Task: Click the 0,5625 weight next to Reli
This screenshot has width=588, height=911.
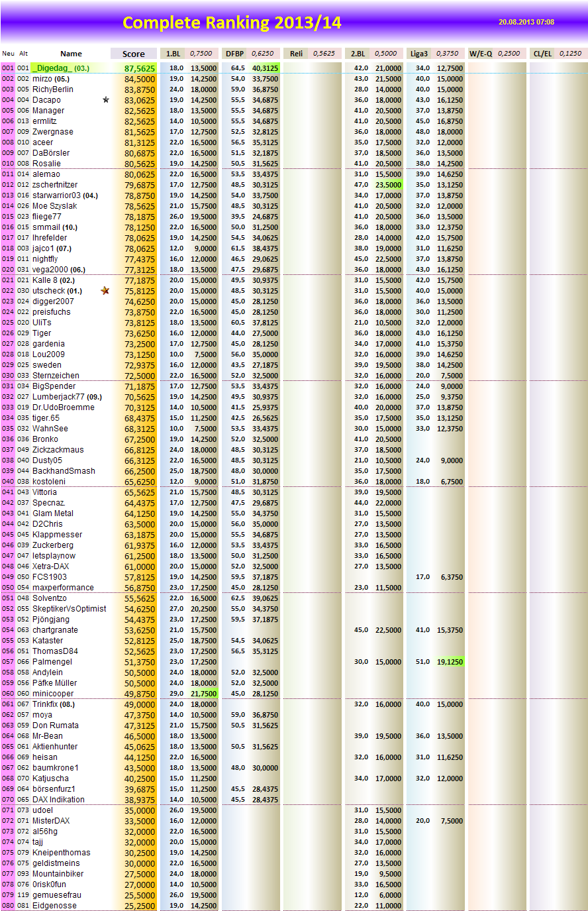Action: click(324, 54)
